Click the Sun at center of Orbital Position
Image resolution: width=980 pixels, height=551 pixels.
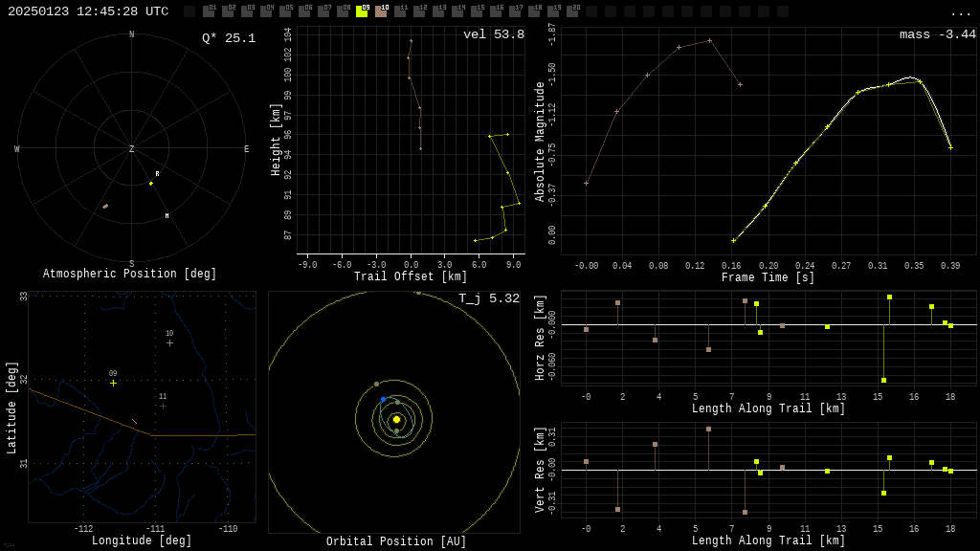tap(395, 419)
